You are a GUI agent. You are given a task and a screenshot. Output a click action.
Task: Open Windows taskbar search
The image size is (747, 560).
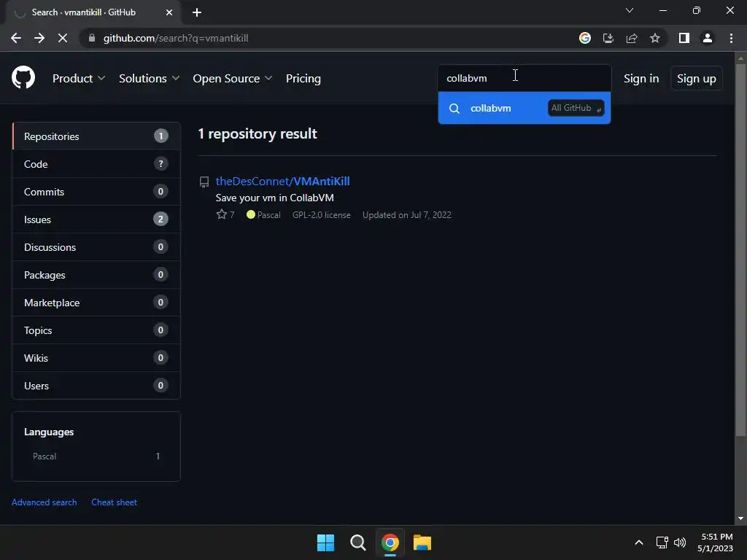(357, 542)
